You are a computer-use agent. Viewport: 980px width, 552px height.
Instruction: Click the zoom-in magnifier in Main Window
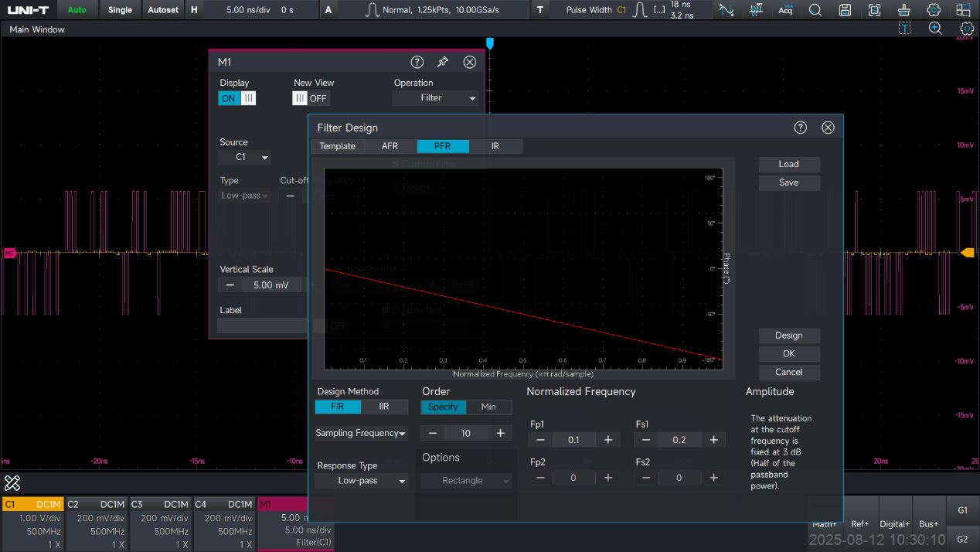(x=935, y=29)
